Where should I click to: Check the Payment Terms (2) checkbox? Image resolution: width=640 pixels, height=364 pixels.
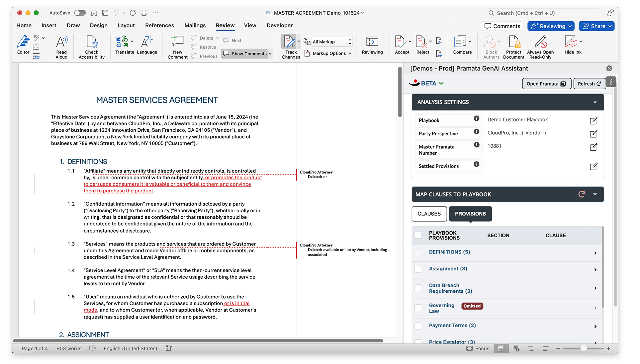(x=418, y=326)
